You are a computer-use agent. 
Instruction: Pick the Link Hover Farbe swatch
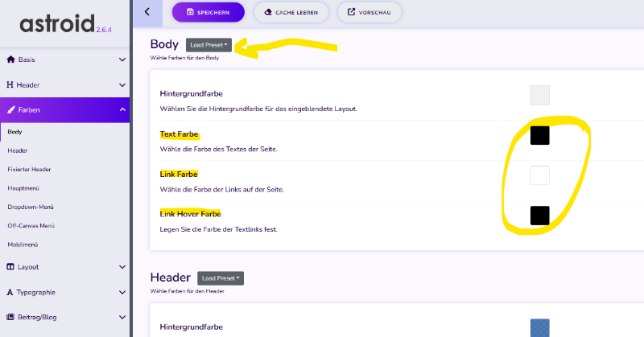(x=539, y=216)
